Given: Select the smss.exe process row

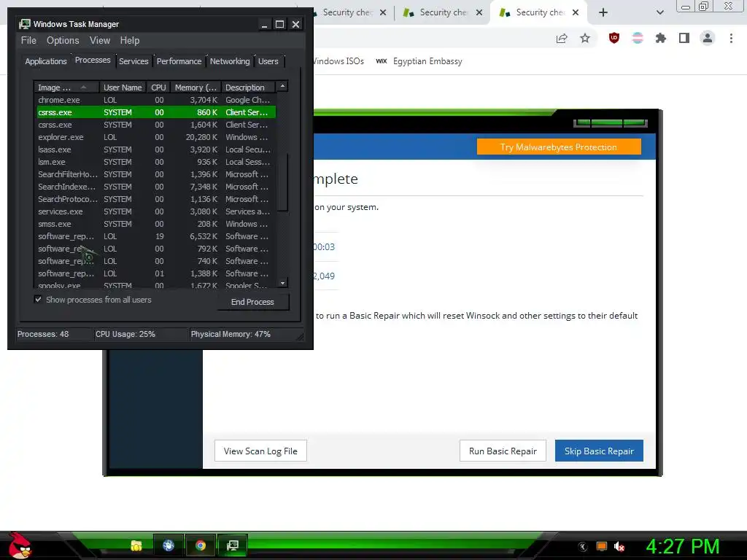Looking at the screenshot, I should click(x=156, y=224).
